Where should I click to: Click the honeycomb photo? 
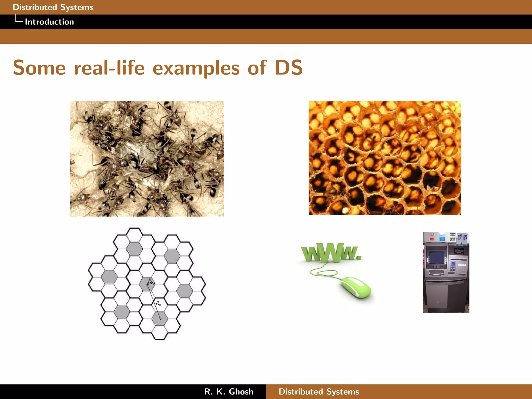point(385,158)
